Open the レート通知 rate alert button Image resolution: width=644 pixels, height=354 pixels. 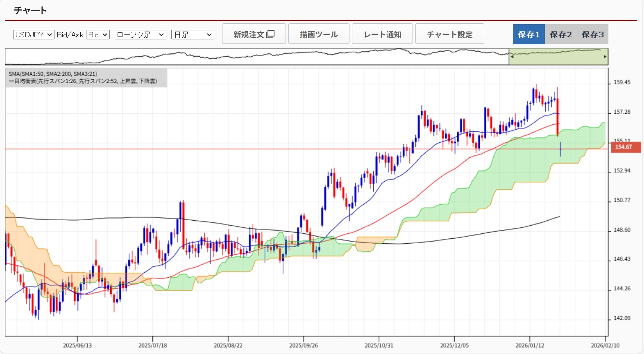pyautogui.click(x=382, y=34)
